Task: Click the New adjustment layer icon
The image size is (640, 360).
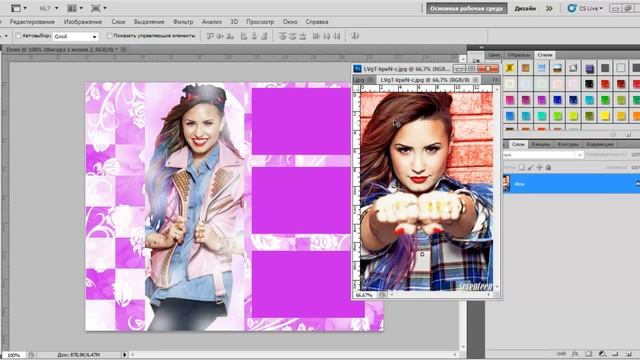Action: [602, 354]
